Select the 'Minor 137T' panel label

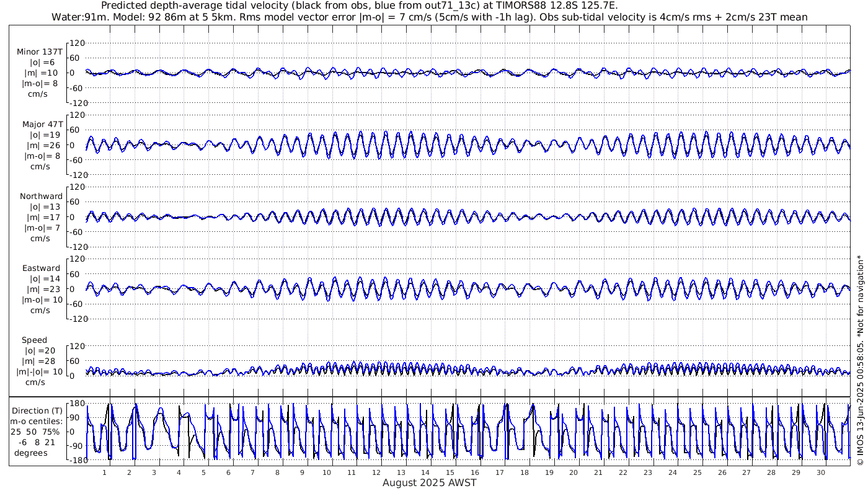pos(40,52)
